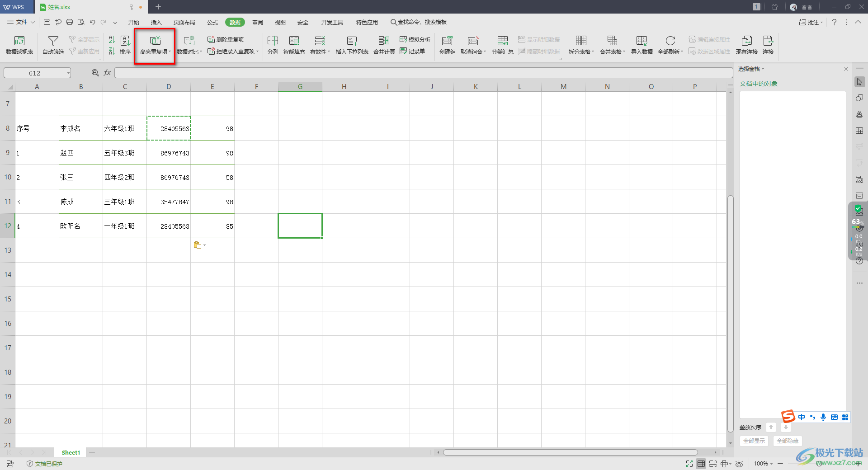
Task: Add a new sheet with plus button
Action: pyautogui.click(x=92, y=452)
